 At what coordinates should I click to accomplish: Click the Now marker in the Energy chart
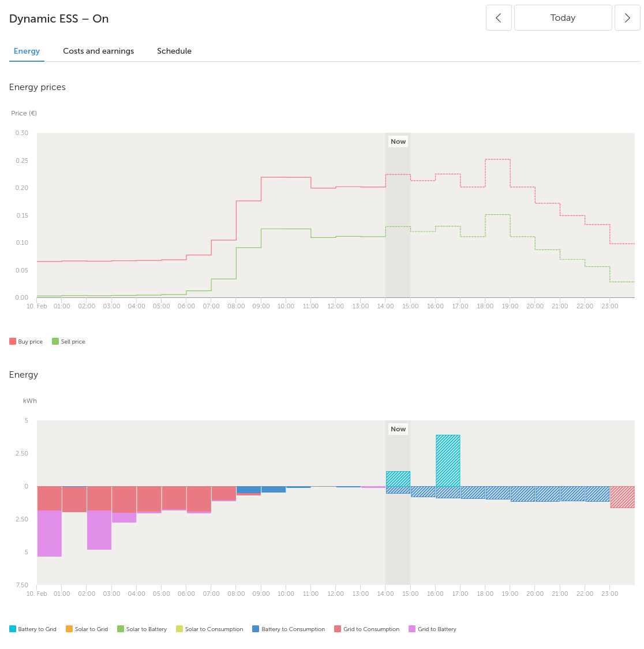click(398, 429)
